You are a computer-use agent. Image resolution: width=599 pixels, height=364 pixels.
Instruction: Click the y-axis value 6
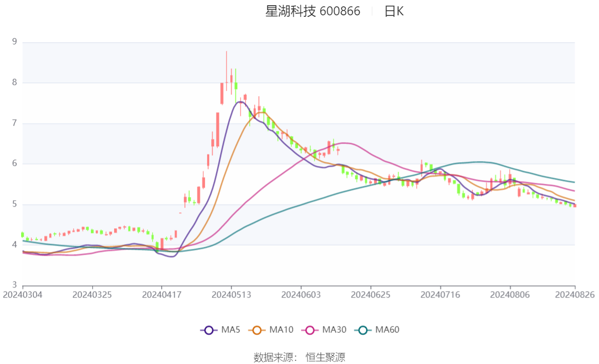click(x=14, y=163)
